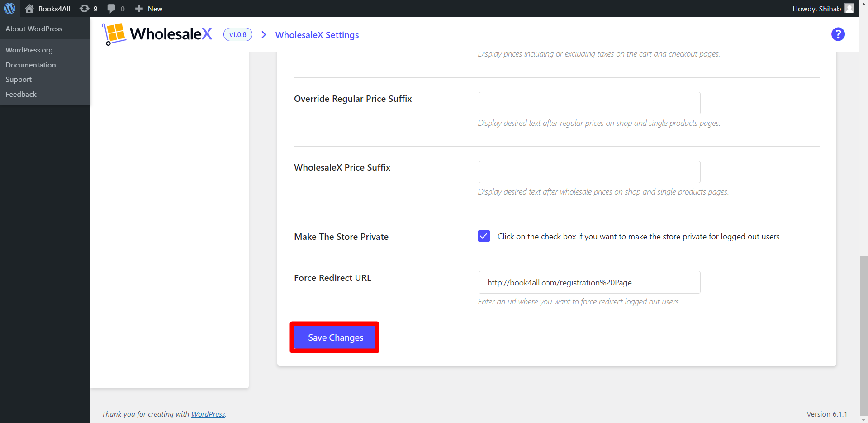Click the plus icon next to New
The width and height of the screenshot is (868, 423).
click(139, 9)
